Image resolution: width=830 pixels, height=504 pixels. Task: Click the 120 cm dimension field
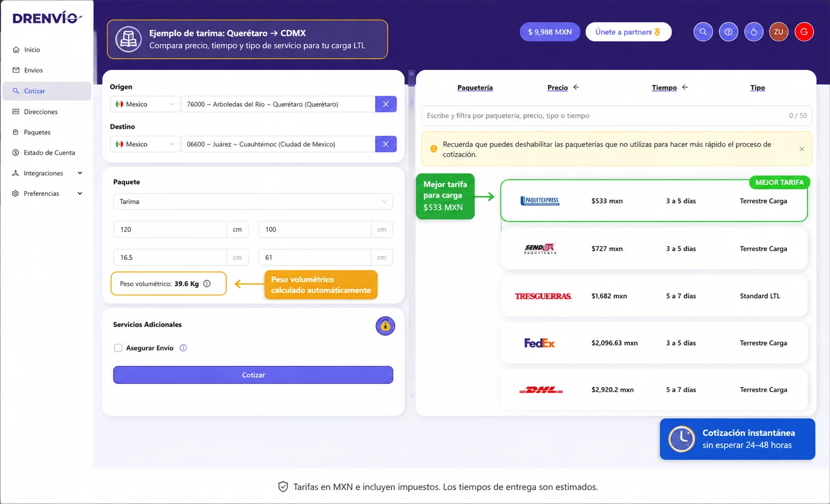pos(170,230)
